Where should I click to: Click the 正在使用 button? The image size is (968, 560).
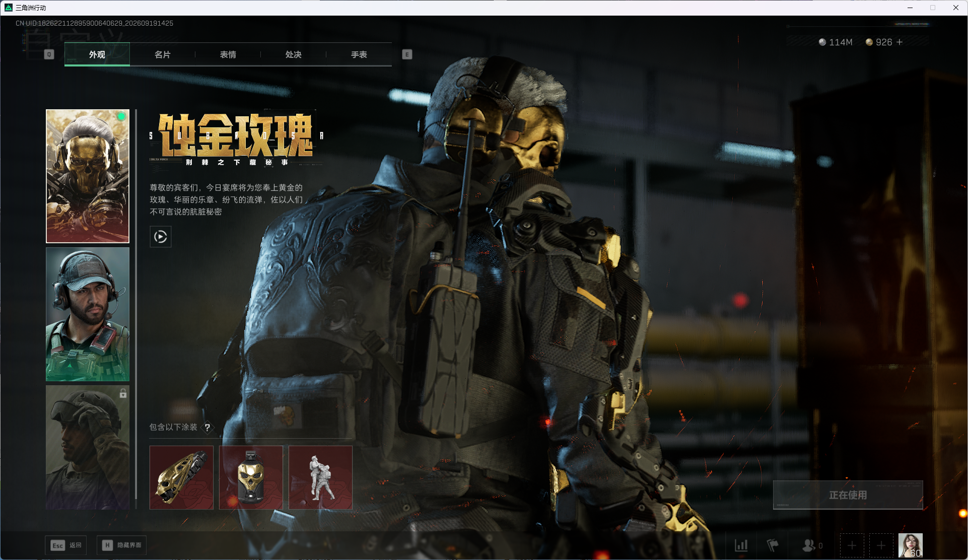[848, 495]
